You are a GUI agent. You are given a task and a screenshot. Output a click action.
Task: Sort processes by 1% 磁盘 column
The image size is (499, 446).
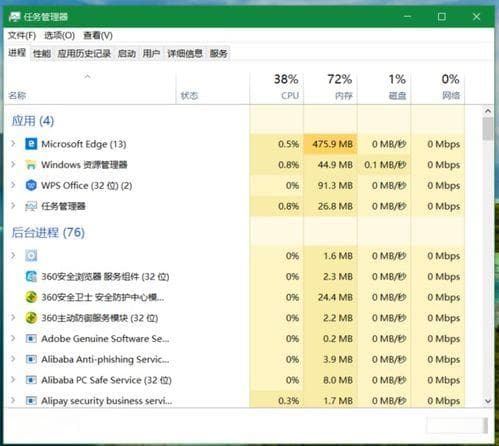click(x=384, y=88)
